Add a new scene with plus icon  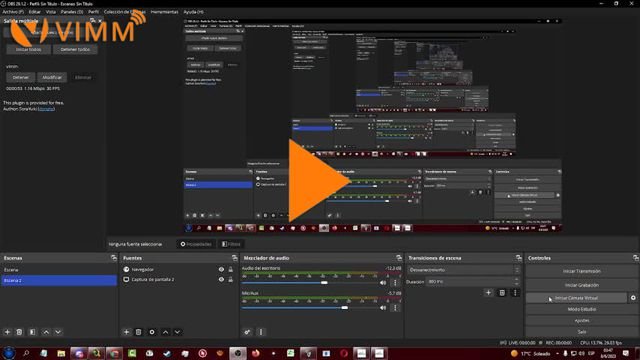coord(7,332)
